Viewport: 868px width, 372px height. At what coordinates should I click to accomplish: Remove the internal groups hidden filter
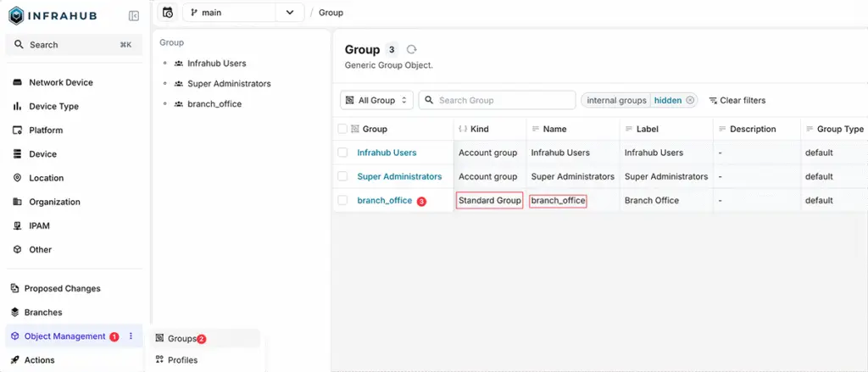690,100
